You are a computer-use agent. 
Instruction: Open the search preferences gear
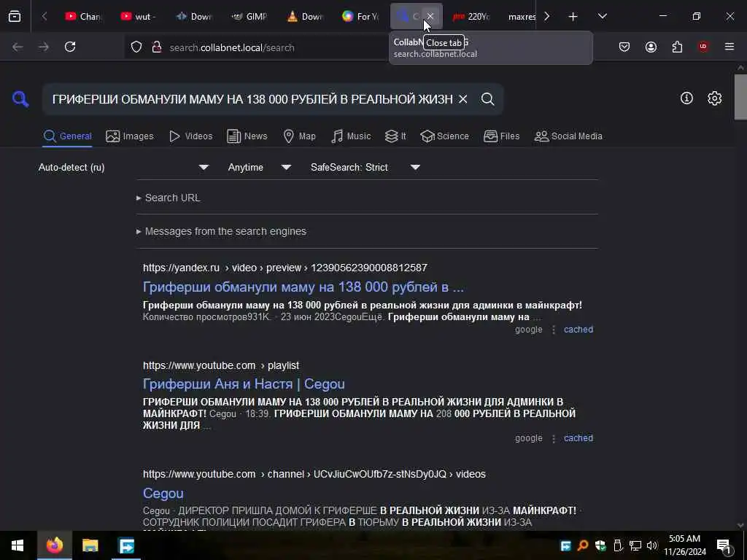(x=714, y=98)
